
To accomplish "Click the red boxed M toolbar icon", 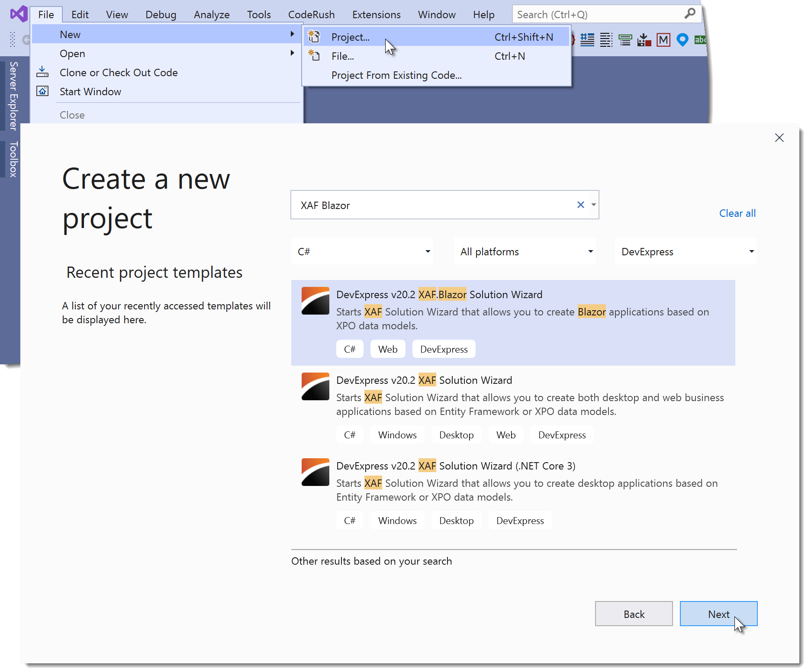I will (x=663, y=40).
